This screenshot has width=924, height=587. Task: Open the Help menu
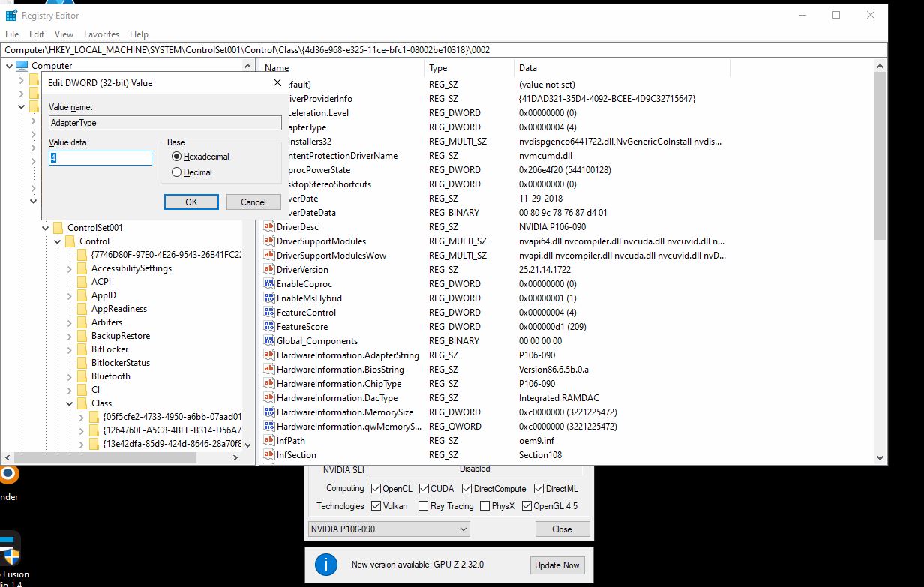[x=139, y=34]
